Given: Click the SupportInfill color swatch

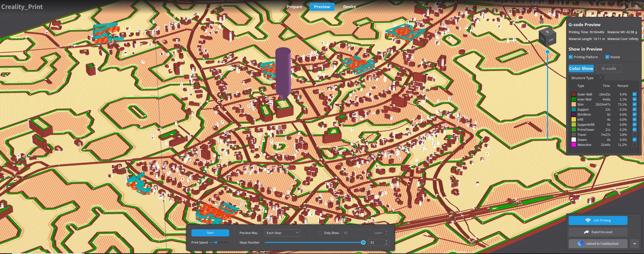Looking at the screenshot, I should [574, 125].
